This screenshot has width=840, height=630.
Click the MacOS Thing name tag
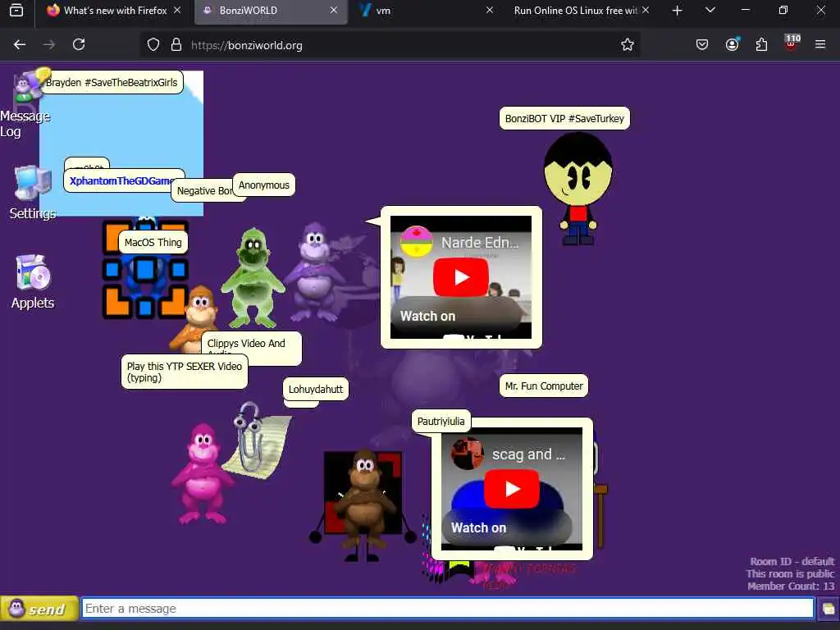pos(153,242)
